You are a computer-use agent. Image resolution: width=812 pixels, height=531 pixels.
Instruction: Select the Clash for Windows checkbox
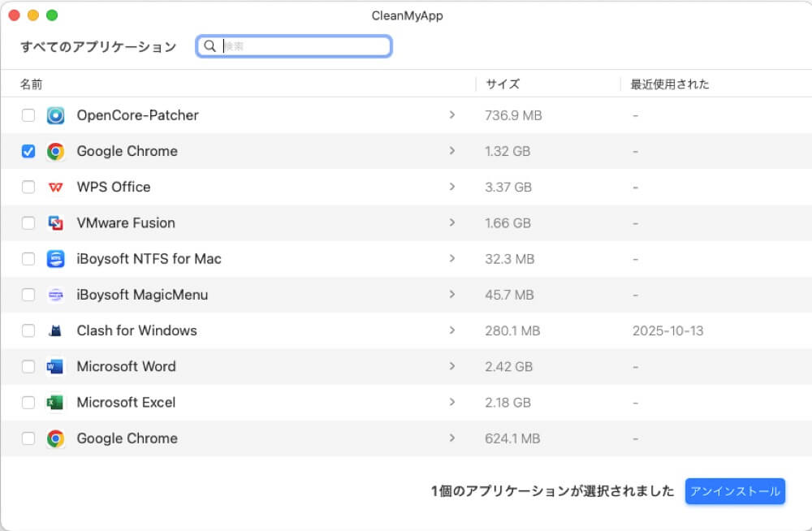click(28, 330)
